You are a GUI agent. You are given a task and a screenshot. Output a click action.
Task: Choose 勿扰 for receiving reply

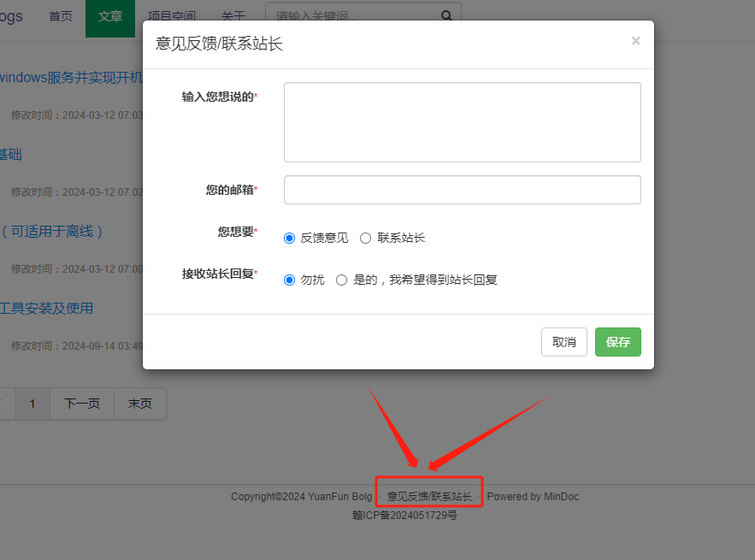(x=289, y=280)
